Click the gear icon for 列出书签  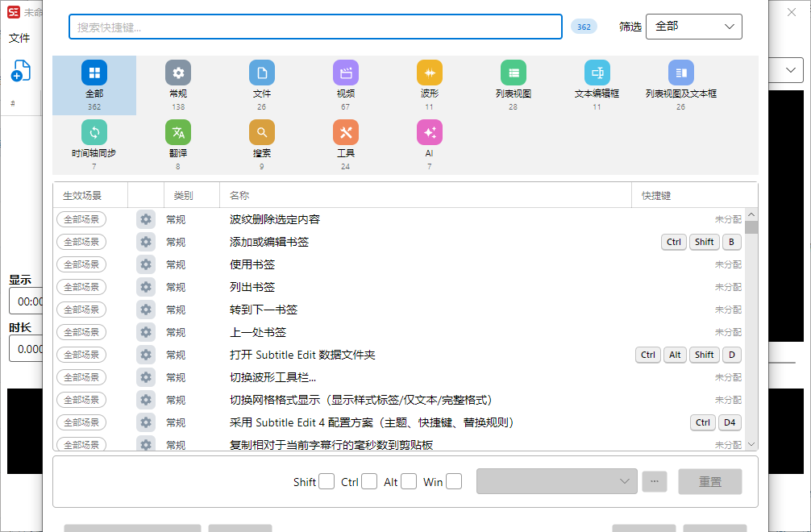coord(146,287)
